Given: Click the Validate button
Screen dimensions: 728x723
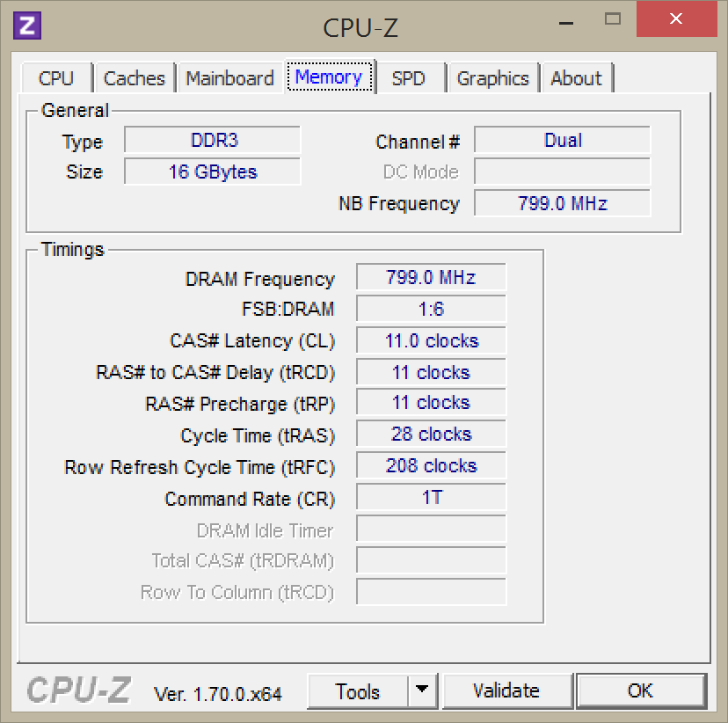Looking at the screenshot, I should pyautogui.click(x=506, y=690).
